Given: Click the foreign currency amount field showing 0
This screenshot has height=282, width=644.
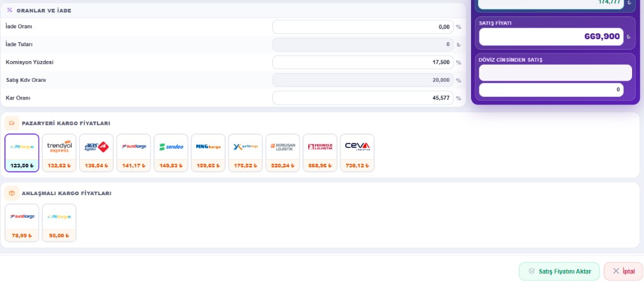Looking at the screenshot, I should coord(551,89).
